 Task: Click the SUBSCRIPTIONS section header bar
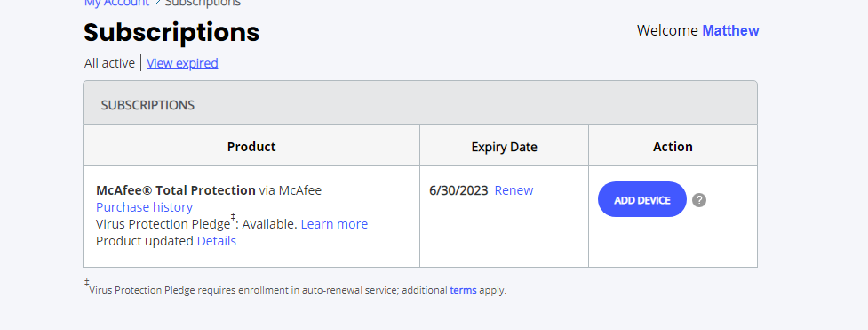tap(420, 102)
